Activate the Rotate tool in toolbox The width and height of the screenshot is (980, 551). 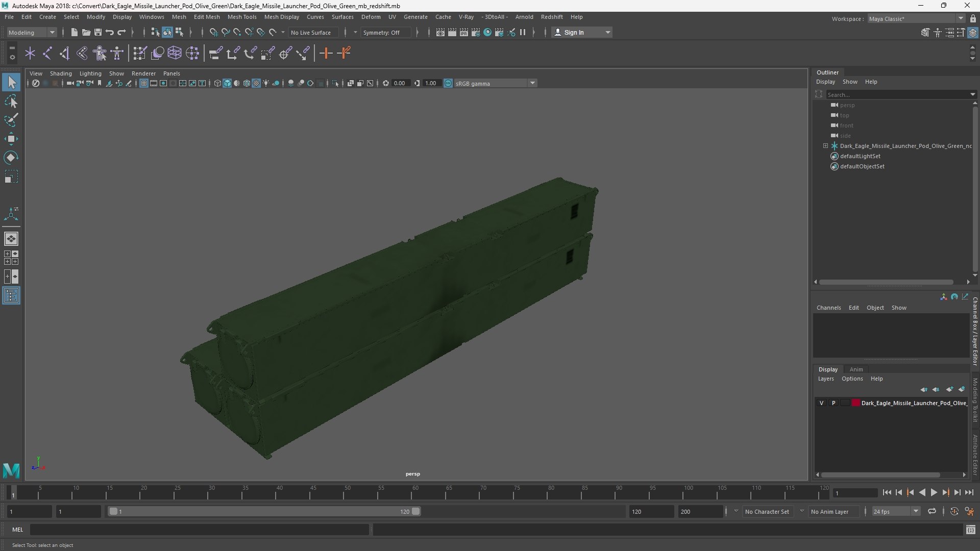click(x=11, y=158)
